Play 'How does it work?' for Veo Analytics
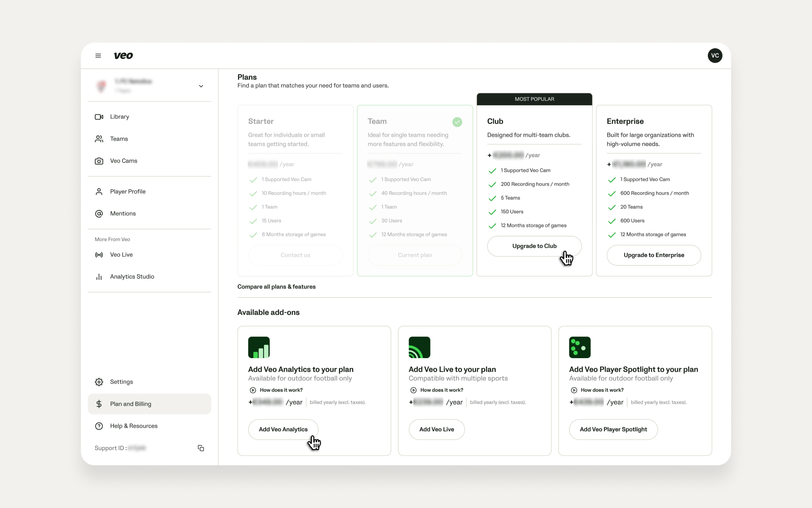This screenshot has width=812, height=508. 276,390
